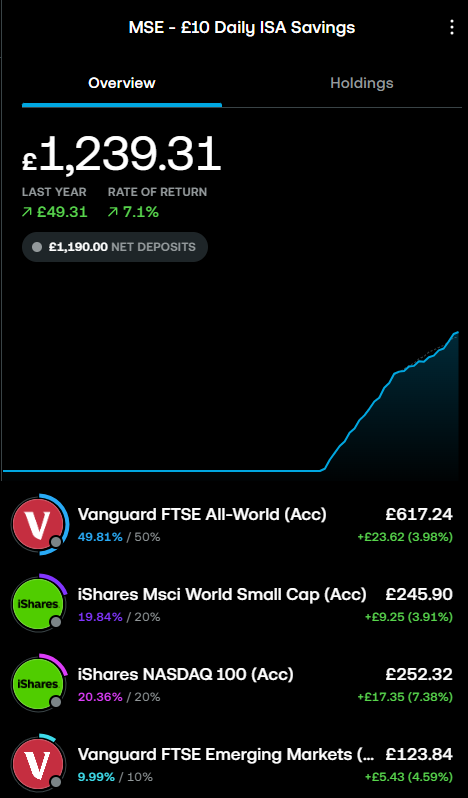Viewport: 468px width, 798px height.
Task: Click the green arrow beside £49.31
Action: pyautogui.click(x=26, y=212)
